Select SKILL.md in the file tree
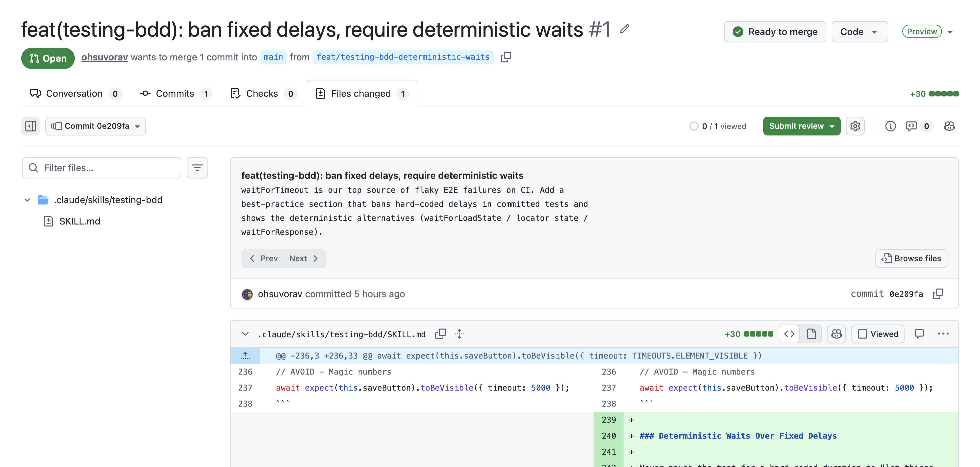 [x=80, y=221]
